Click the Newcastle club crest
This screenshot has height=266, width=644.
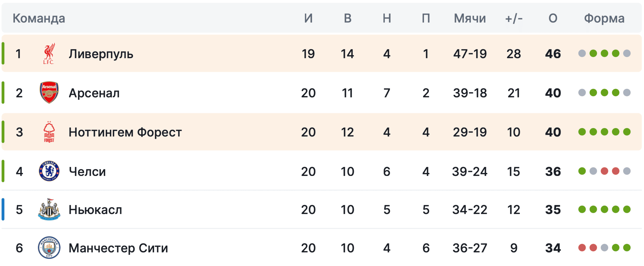click(x=49, y=209)
